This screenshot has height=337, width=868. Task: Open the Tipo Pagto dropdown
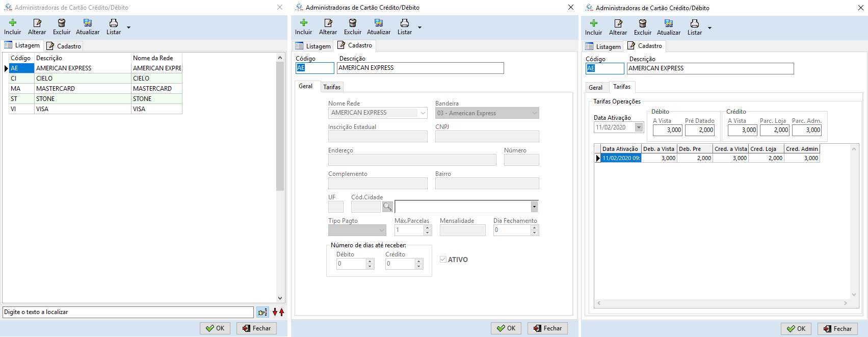point(381,230)
